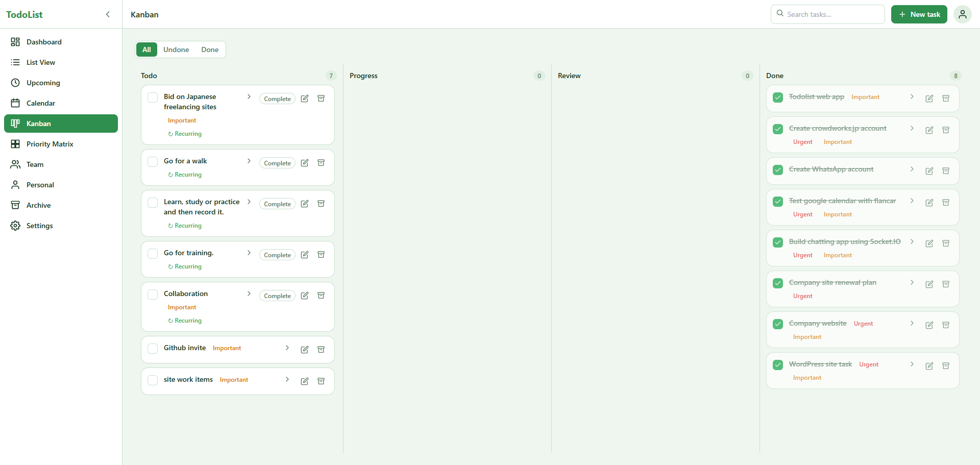Archive the Collaboration task

[321, 296]
